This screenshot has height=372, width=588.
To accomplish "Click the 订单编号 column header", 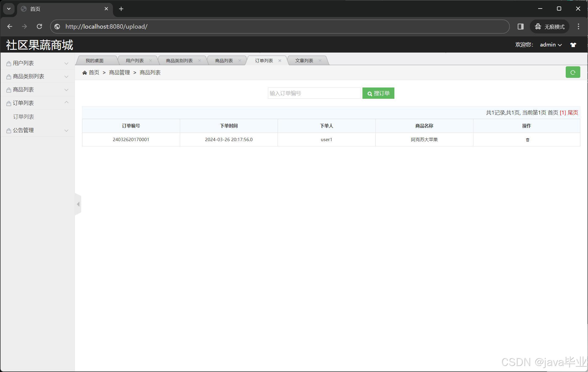I will (131, 126).
